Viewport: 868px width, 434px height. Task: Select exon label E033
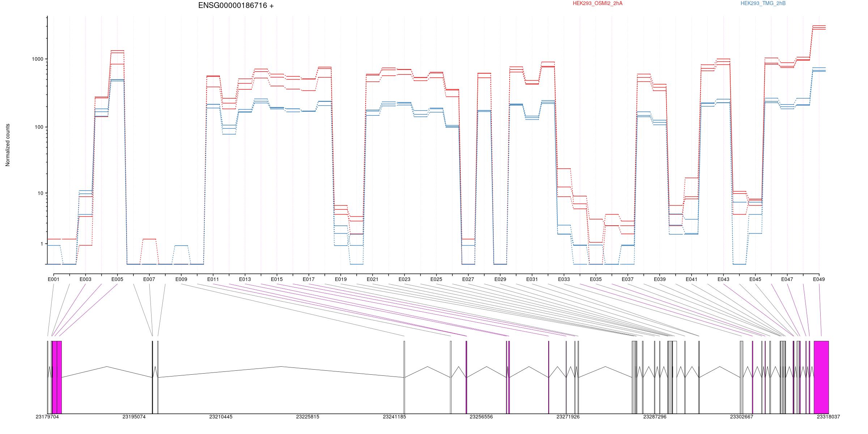pos(564,279)
